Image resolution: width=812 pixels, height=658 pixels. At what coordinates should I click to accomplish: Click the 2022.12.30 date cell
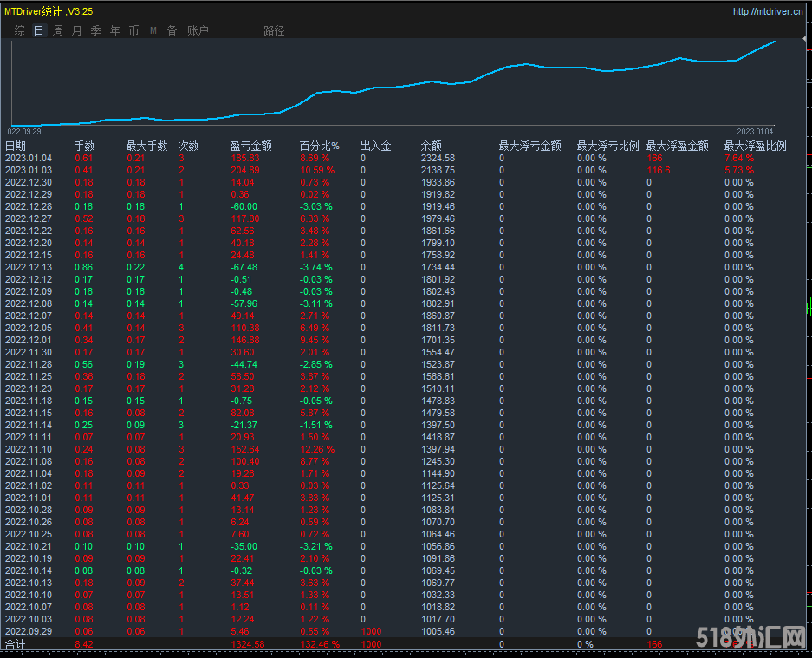pos(29,182)
